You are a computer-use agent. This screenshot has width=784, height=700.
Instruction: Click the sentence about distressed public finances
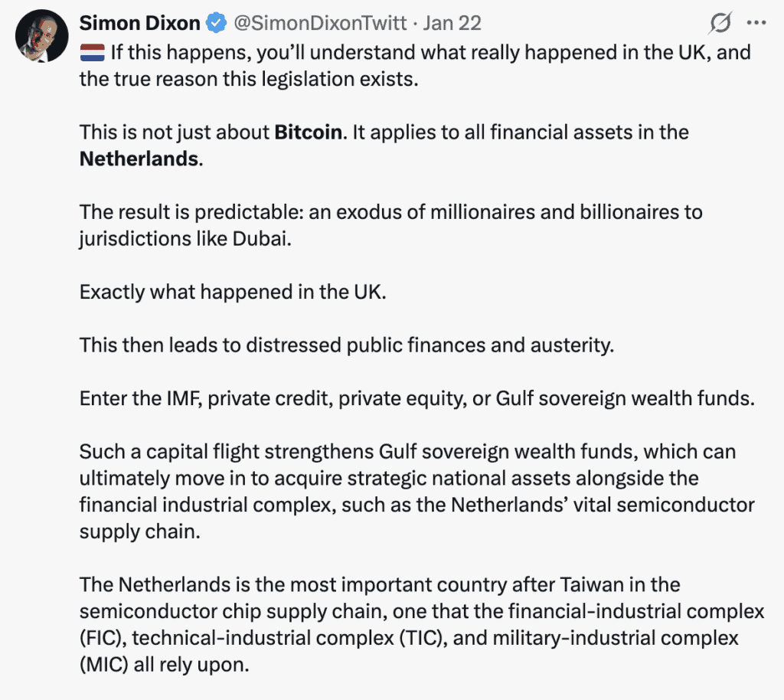(x=346, y=345)
